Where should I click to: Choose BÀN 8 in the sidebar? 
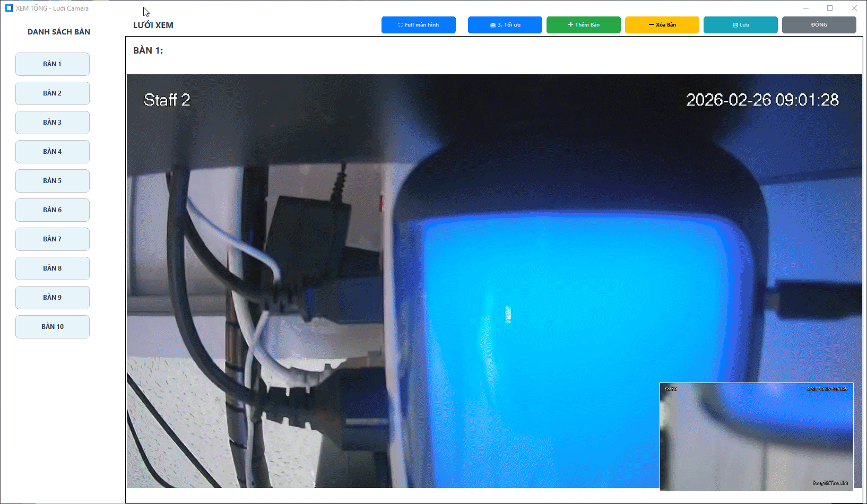click(x=53, y=268)
